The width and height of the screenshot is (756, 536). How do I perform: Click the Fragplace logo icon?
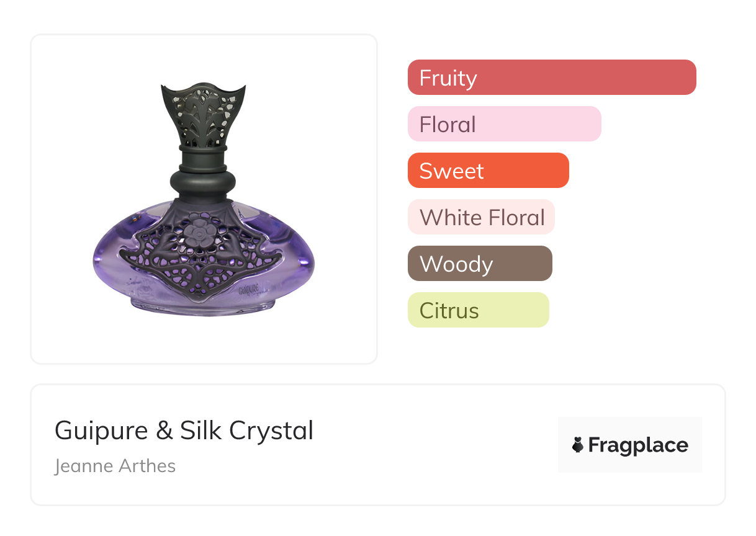coord(578,445)
